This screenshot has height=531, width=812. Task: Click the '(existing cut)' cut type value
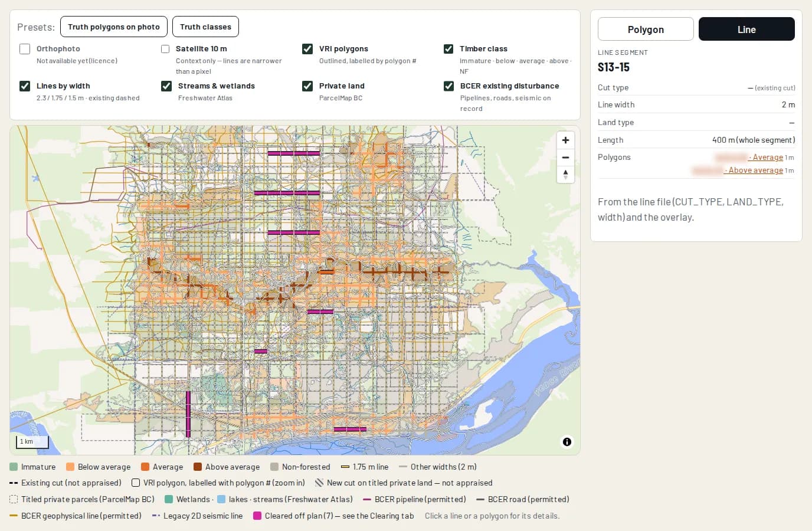(x=775, y=88)
